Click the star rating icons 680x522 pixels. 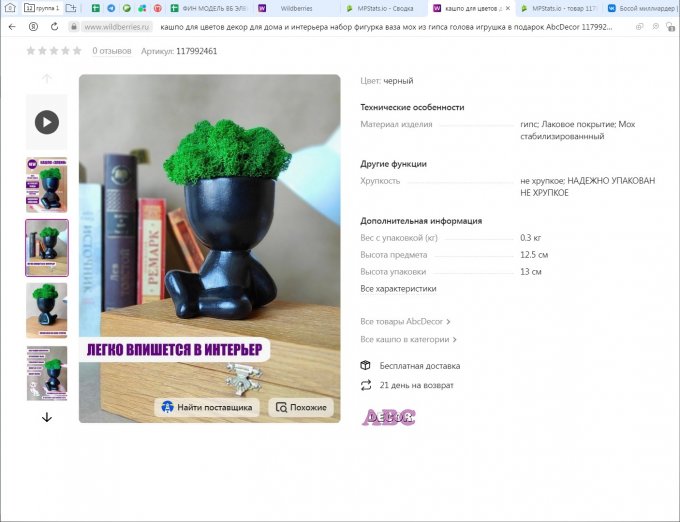click(54, 50)
